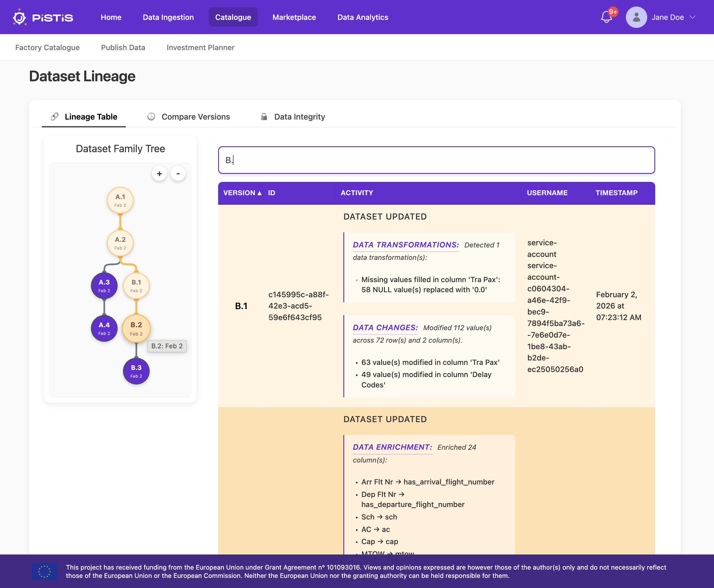714x588 pixels.
Task: Click '49 value(s) modified in column 'Delay Codes''
Action: (x=426, y=379)
